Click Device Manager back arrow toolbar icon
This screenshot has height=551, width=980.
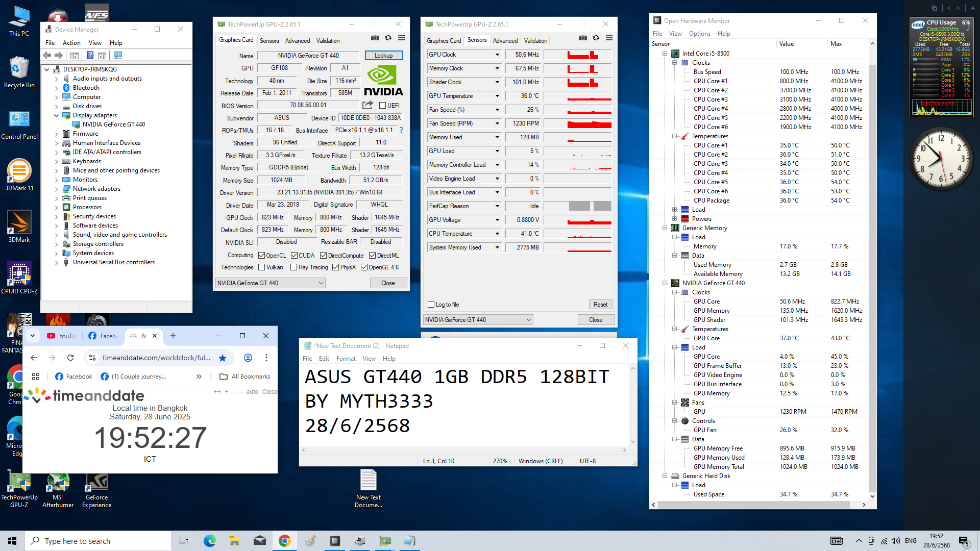(x=47, y=55)
